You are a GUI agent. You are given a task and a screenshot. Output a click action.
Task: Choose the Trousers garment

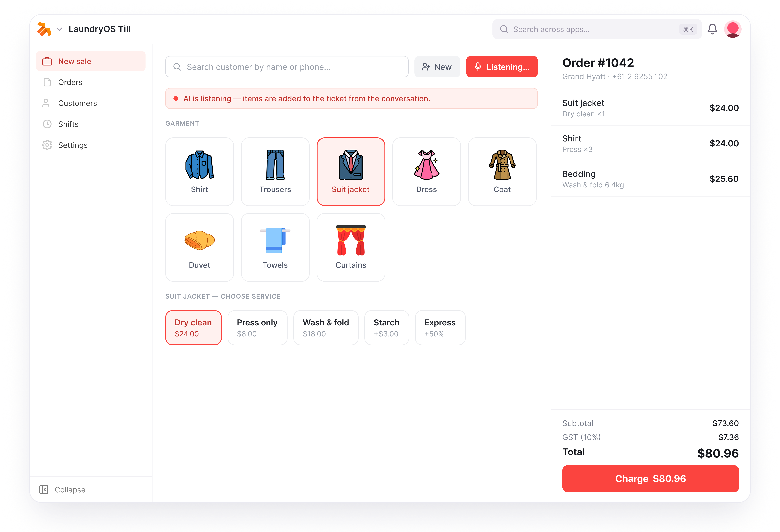tap(275, 172)
